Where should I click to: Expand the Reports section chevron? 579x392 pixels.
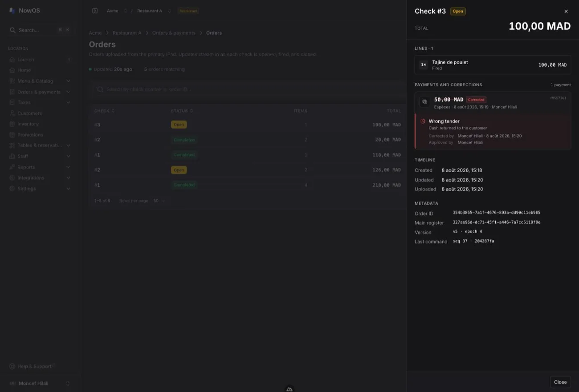[x=68, y=167]
